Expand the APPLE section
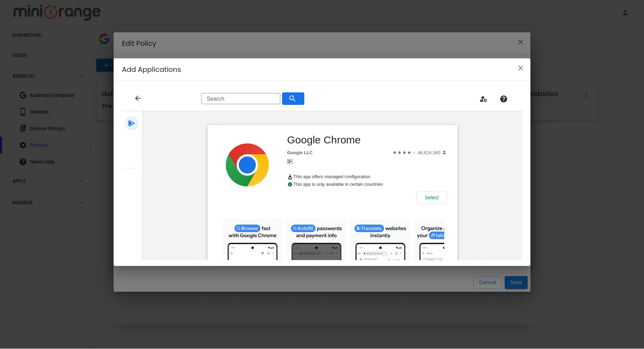Viewport: 644px width, 349px height. pos(81,181)
